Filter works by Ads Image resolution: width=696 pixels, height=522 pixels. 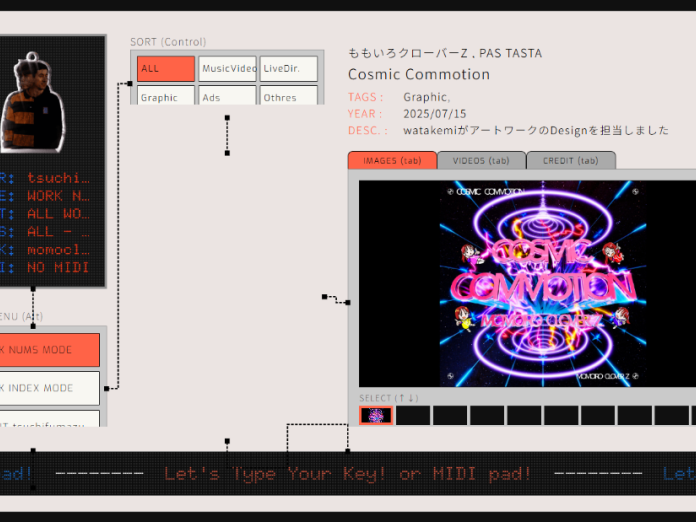click(x=227, y=95)
